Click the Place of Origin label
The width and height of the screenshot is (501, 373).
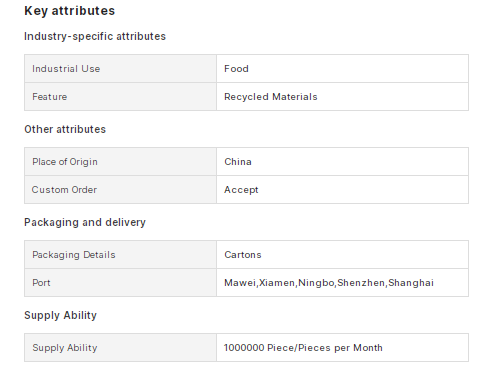pyautogui.click(x=65, y=162)
